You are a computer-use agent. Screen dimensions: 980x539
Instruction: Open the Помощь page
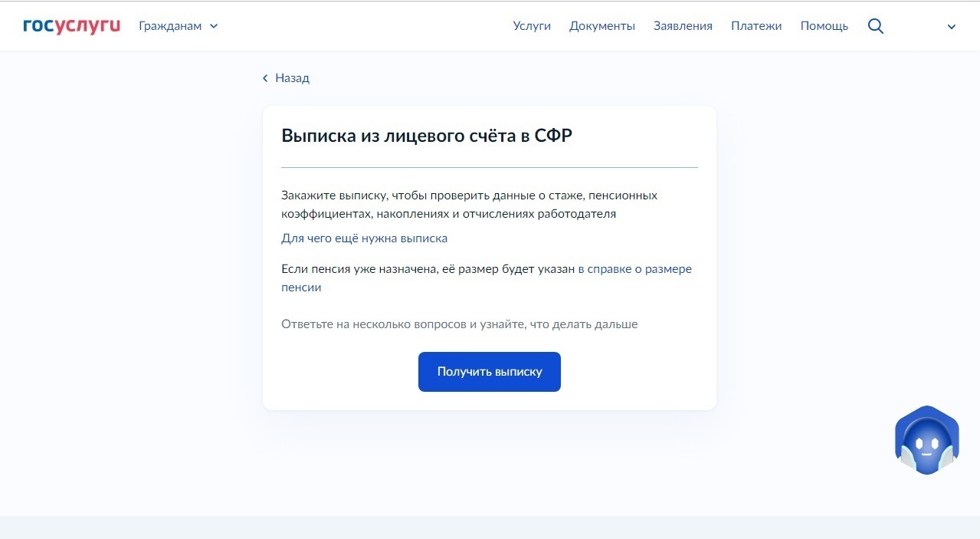(x=824, y=26)
